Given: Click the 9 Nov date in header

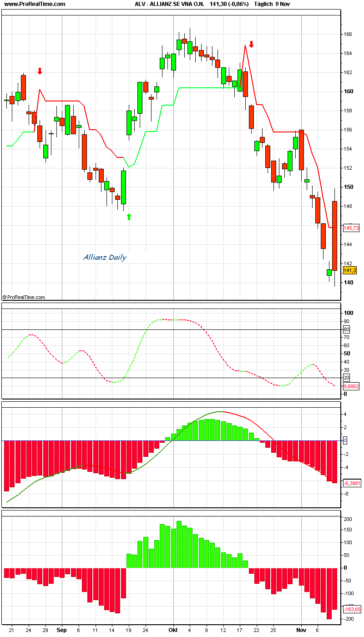Looking at the screenshot, I should point(283,4).
